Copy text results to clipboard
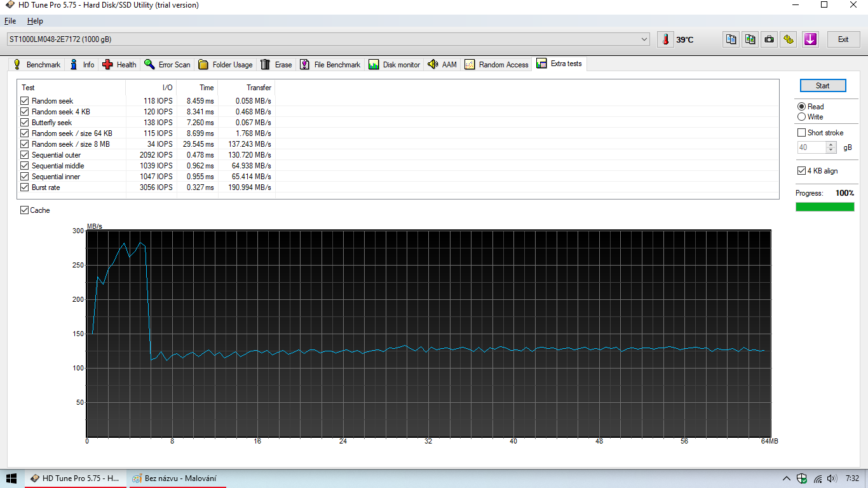 tap(731, 39)
